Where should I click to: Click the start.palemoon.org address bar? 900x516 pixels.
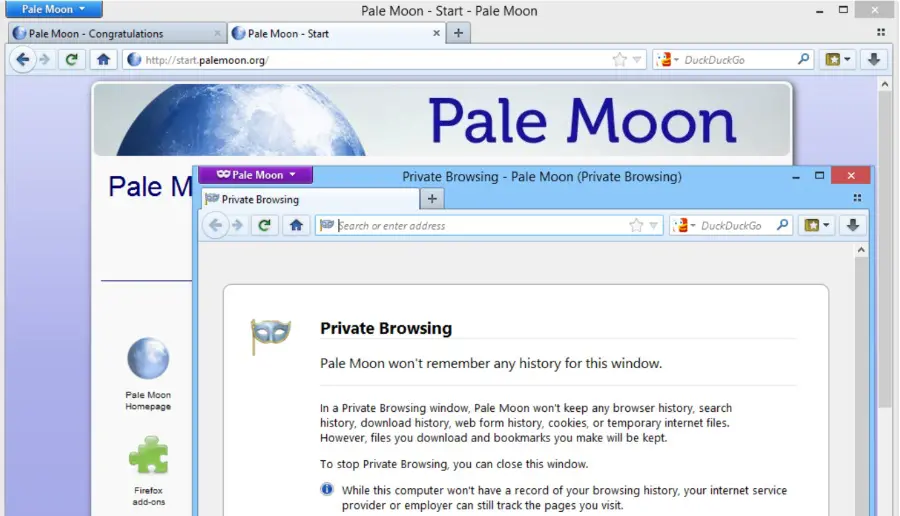(x=385, y=60)
